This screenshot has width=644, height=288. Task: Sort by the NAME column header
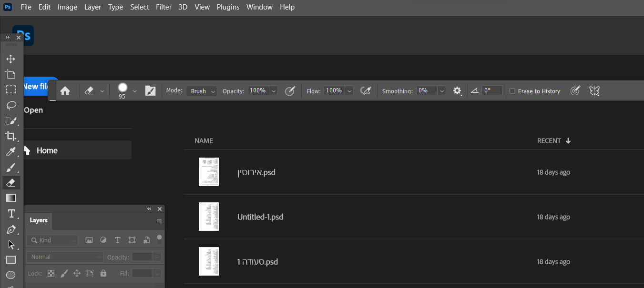coord(204,141)
